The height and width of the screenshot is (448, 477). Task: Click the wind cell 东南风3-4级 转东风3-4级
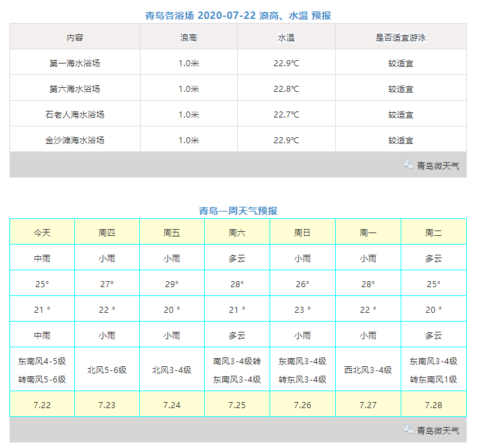[303, 370]
